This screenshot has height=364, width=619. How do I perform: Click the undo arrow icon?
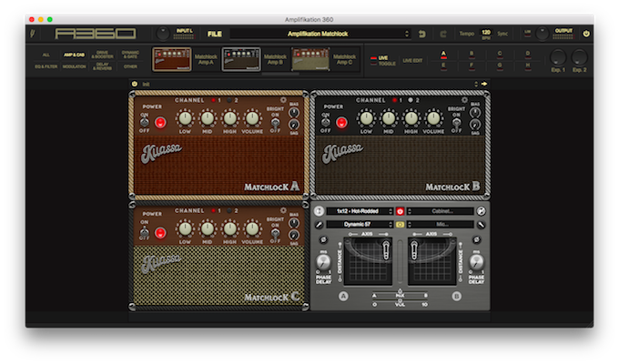click(x=422, y=34)
